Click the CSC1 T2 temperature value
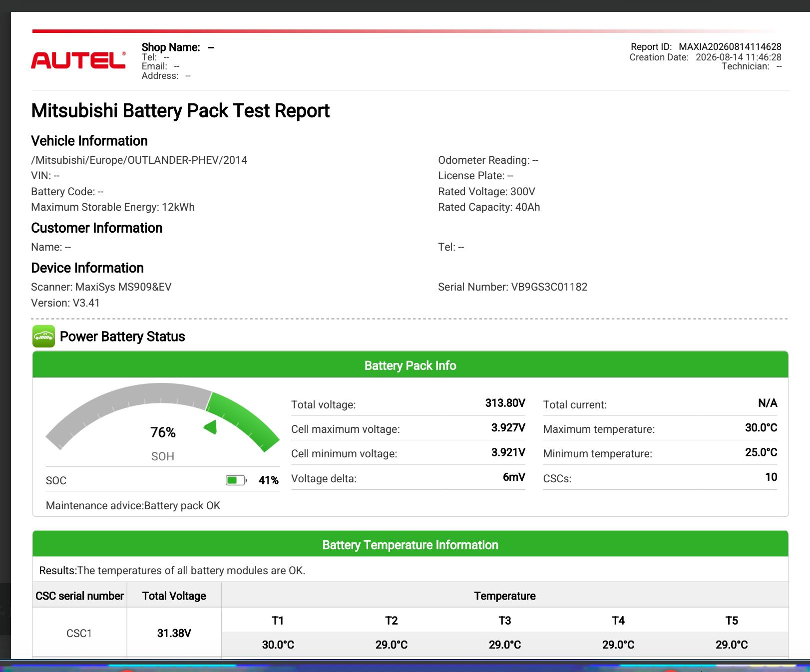Screen dimensions: 810x672 pos(392,645)
